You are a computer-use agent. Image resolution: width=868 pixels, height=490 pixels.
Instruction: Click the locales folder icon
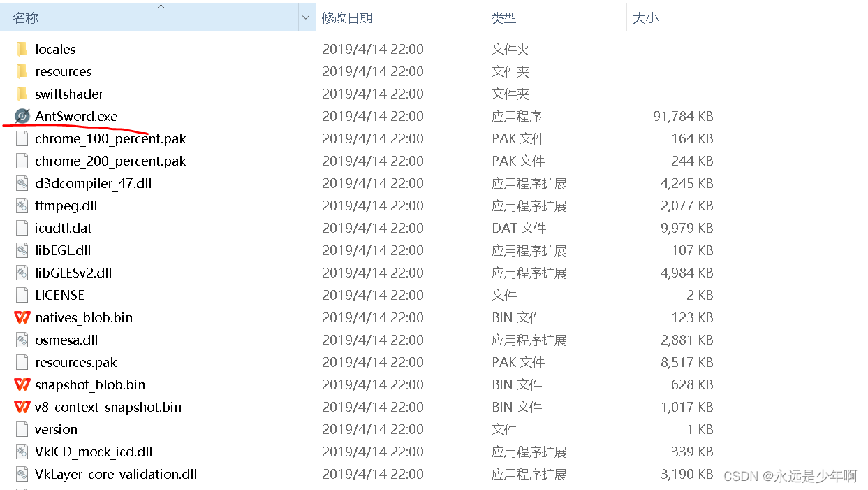coord(22,49)
